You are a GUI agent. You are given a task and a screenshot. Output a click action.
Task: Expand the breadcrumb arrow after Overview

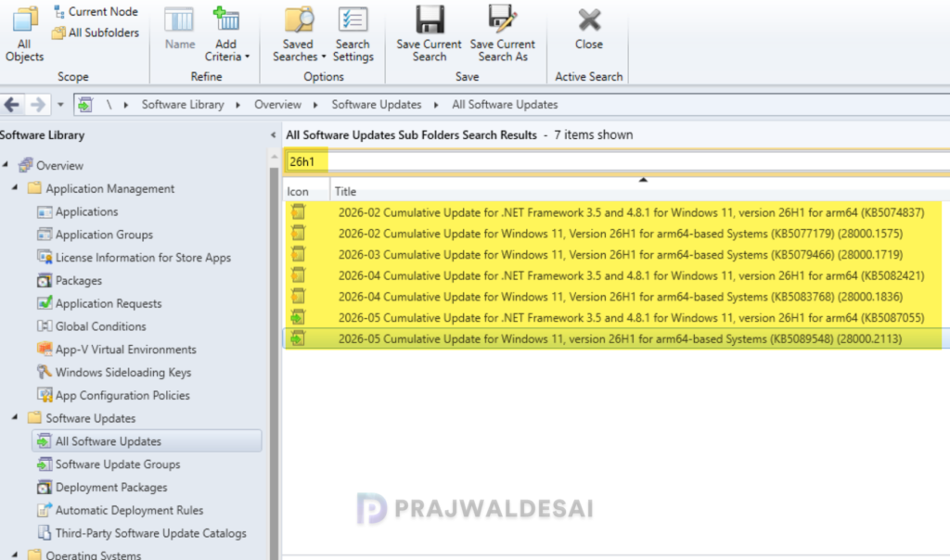pos(315,105)
